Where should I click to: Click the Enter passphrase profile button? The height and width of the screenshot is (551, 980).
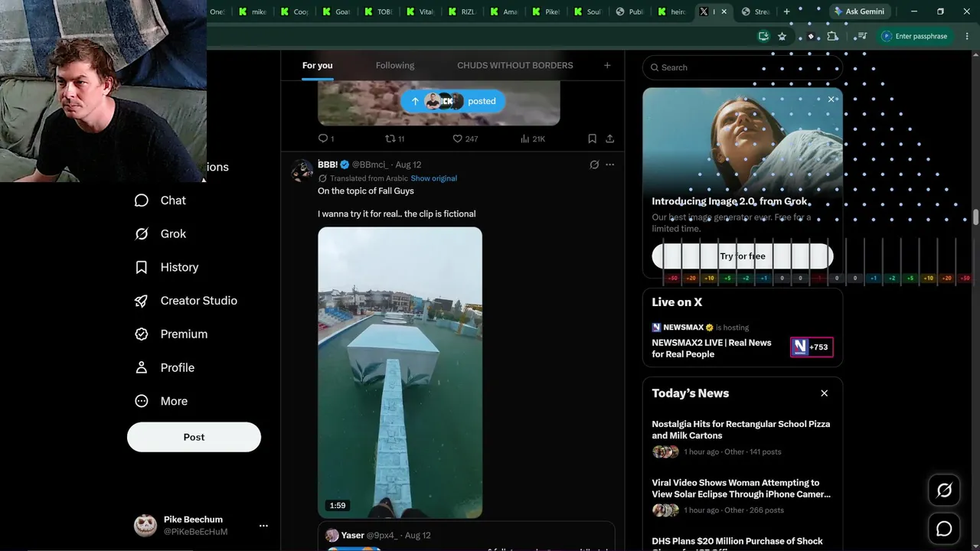pos(914,36)
